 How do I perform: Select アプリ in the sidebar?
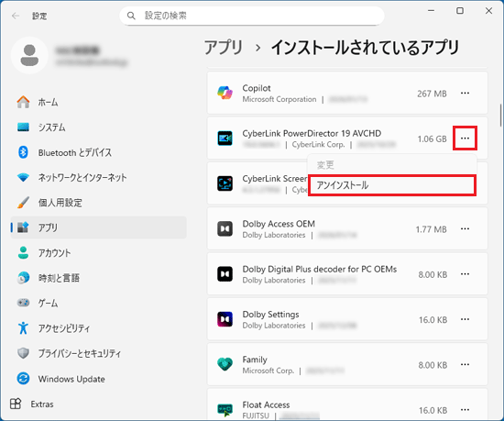98,227
